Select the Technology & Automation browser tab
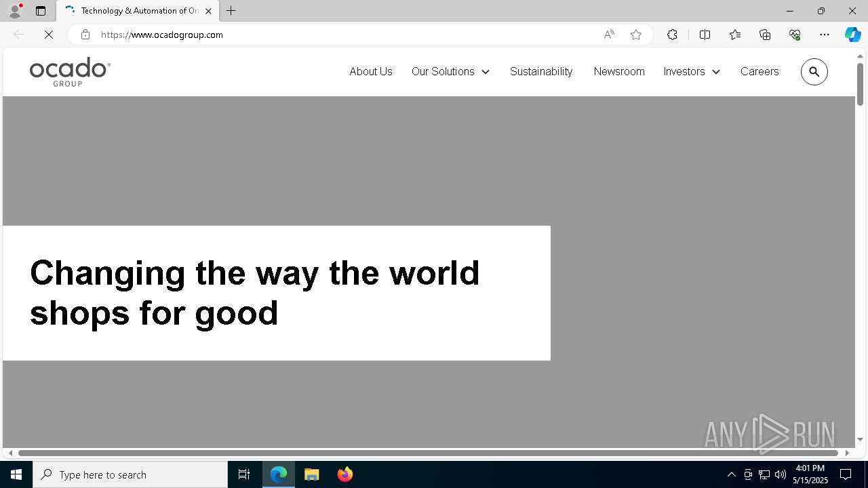The image size is (868, 488). coord(138,11)
